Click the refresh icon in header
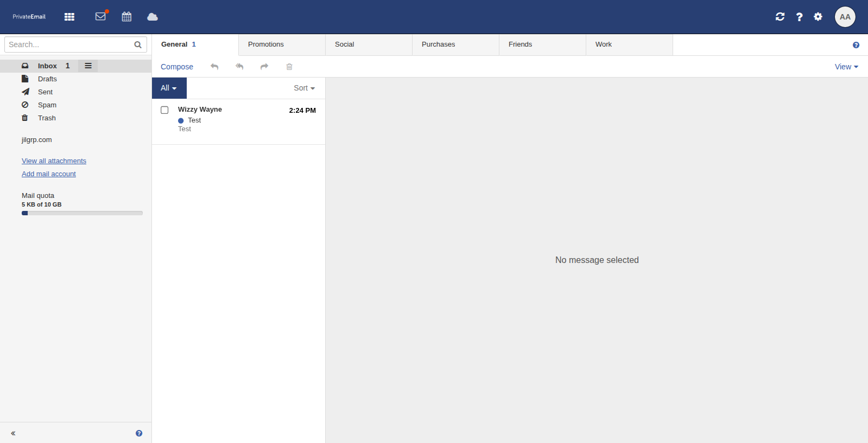This screenshot has height=443, width=868. coord(780,17)
